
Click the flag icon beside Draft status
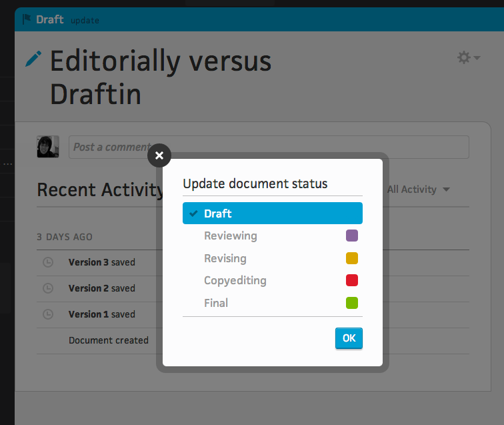click(x=27, y=19)
